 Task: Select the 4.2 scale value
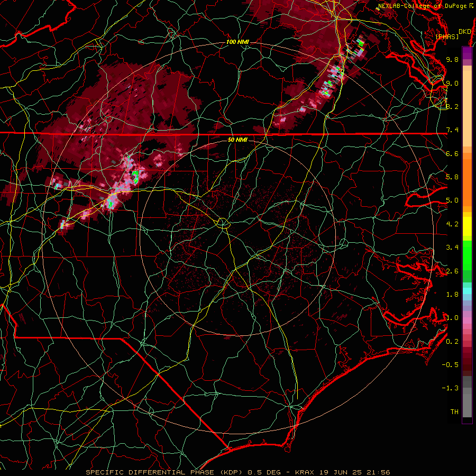click(452, 224)
